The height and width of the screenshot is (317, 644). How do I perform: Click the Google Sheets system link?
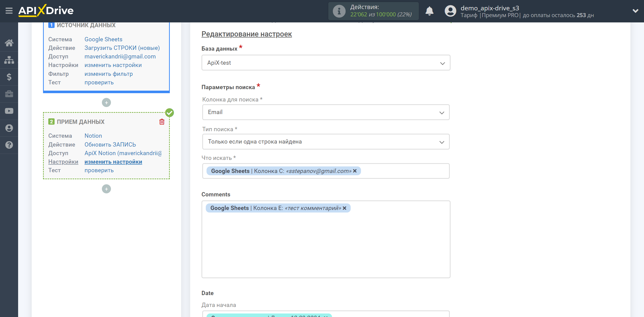pos(103,39)
